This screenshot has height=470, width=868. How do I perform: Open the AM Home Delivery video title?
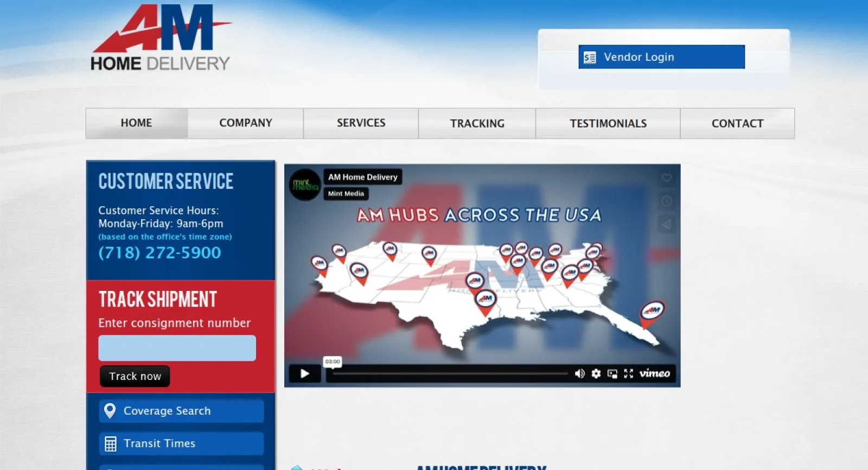tap(363, 177)
